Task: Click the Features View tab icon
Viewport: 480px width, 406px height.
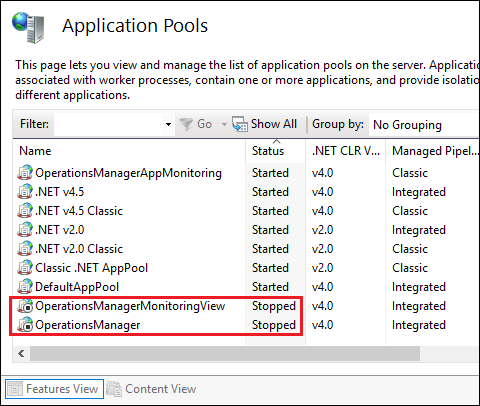Action: pos(15,389)
